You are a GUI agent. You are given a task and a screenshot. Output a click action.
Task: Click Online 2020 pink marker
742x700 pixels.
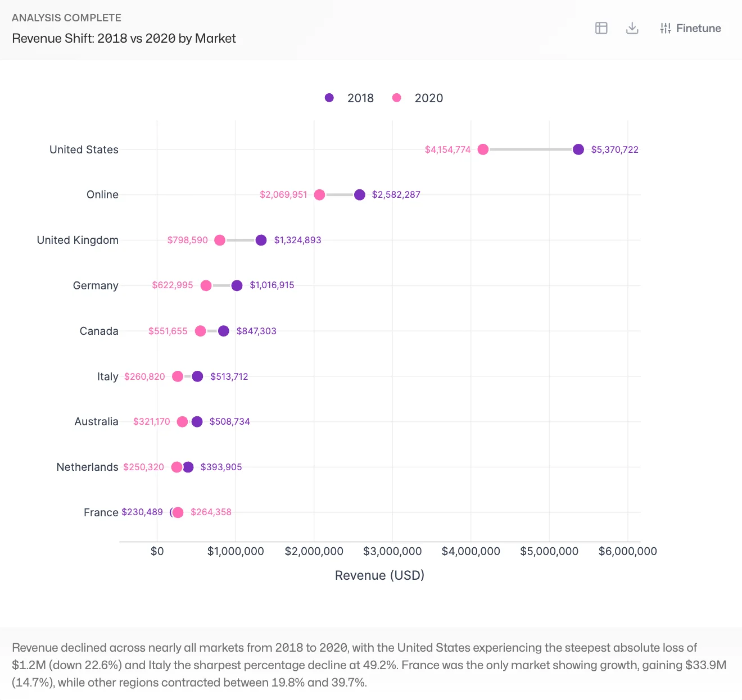319,195
